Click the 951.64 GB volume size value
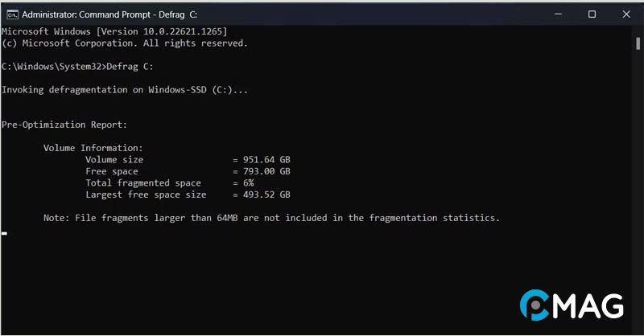Viewport: 644px width, 336px height. (266, 160)
